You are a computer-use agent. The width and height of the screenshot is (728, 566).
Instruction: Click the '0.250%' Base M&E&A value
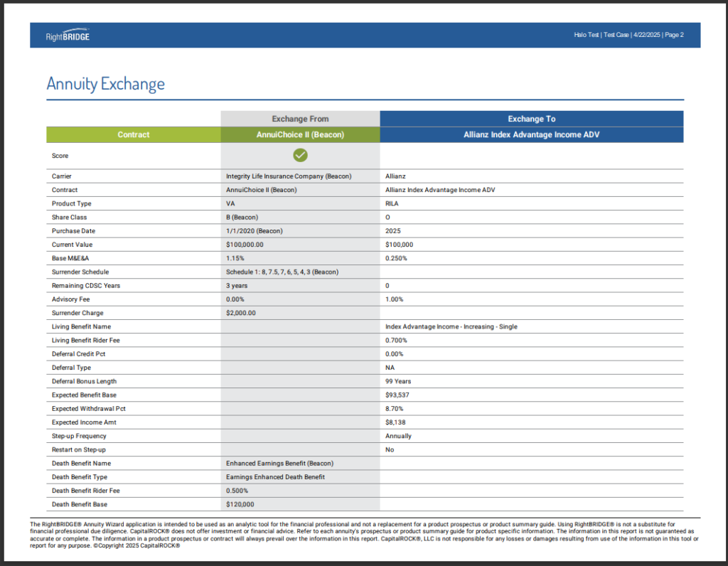pos(396,258)
